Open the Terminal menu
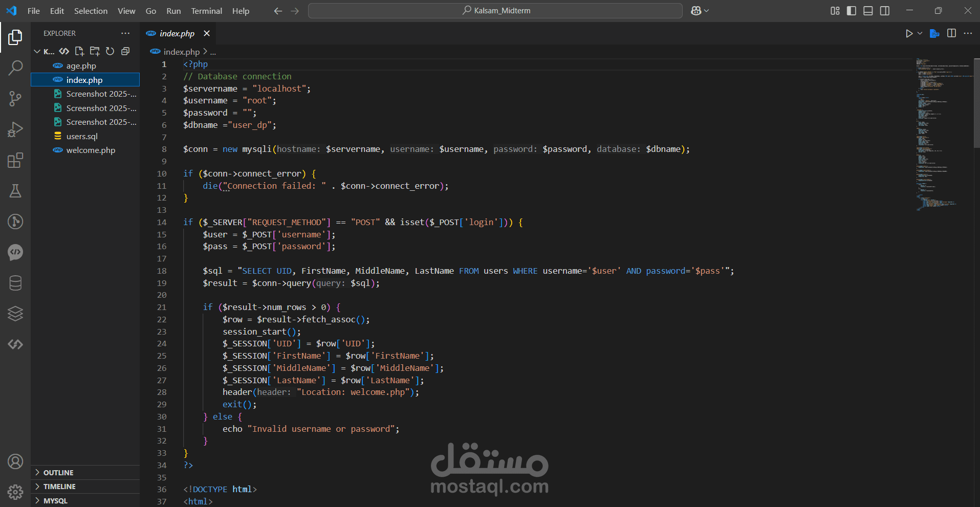The width and height of the screenshot is (980, 507). pos(207,11)
